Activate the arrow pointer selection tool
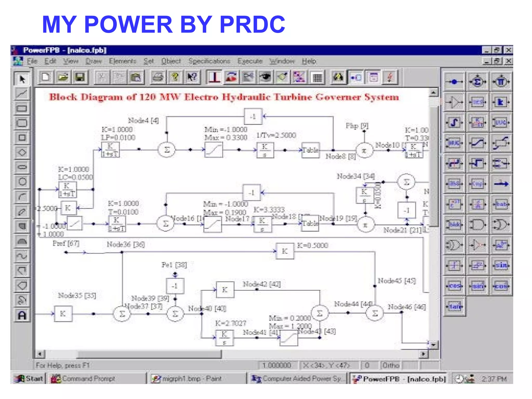This screenshot has width=532, height=399. (x=22, y=79)
